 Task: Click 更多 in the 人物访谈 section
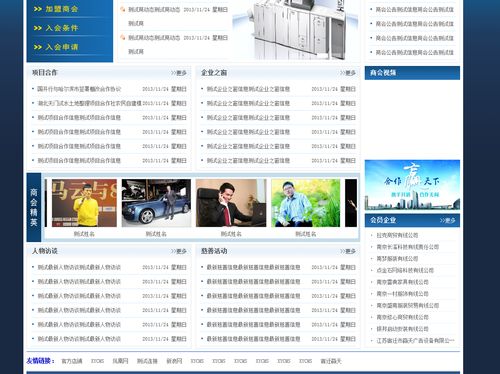pyautogui.click(x=179, y=251)
